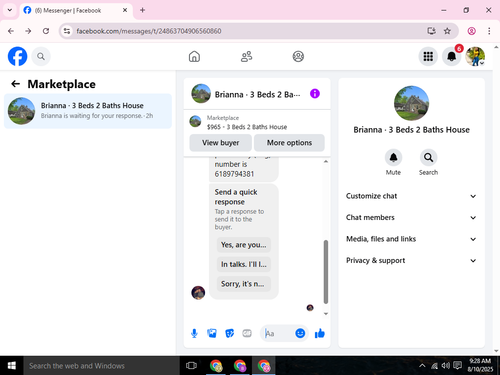Open Facebook search magnifier icon
Viewport: 500px width, 375px height.
pyautogui.click(x=41, y=56)
